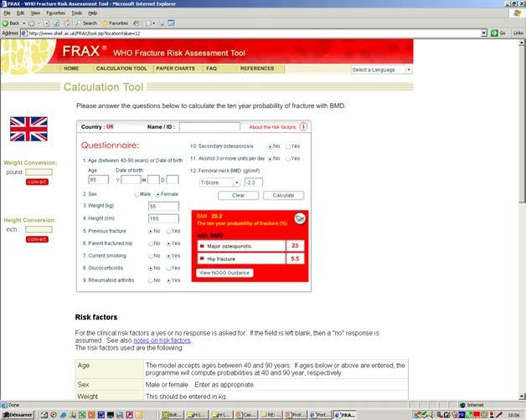
Task: Open the Forward button history dropdown arrow
Action: pyautogui.click(x=39, y=23)
